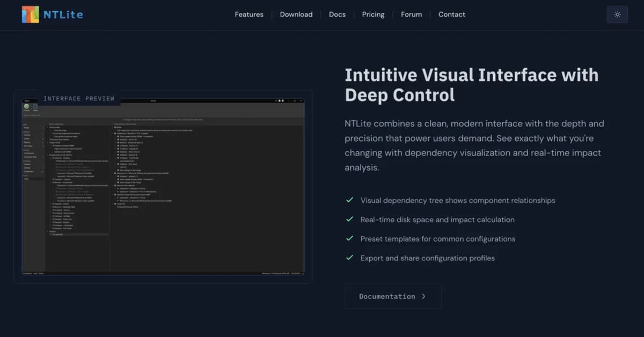Click the NTLite logo in header
Screen dimensions: 644x337
[x=52, y=14]
